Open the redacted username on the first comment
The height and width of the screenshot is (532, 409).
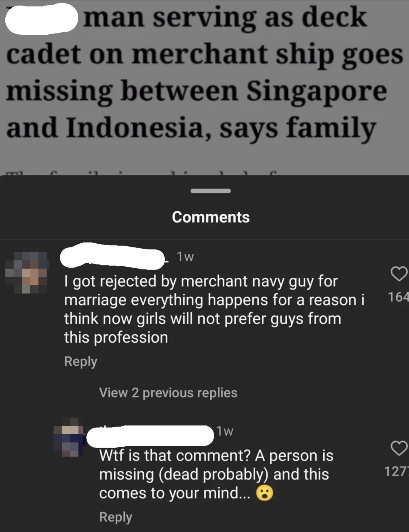112,256
